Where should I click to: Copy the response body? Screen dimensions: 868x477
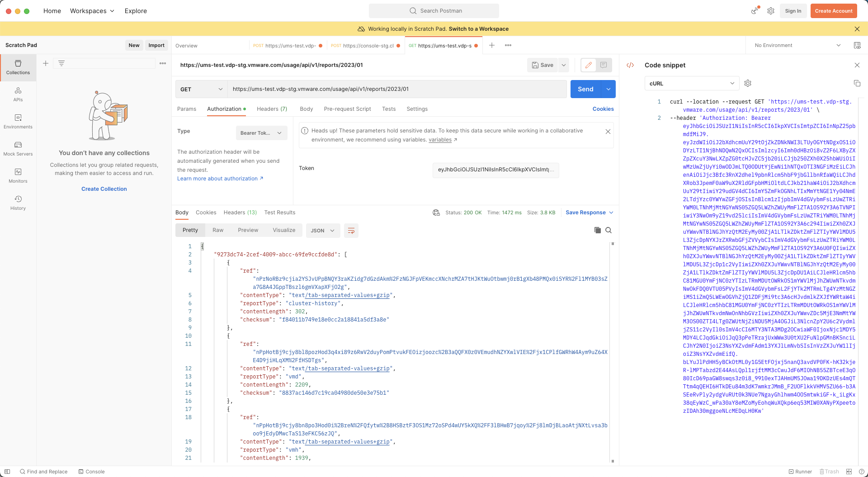click(x=598, y=230)
